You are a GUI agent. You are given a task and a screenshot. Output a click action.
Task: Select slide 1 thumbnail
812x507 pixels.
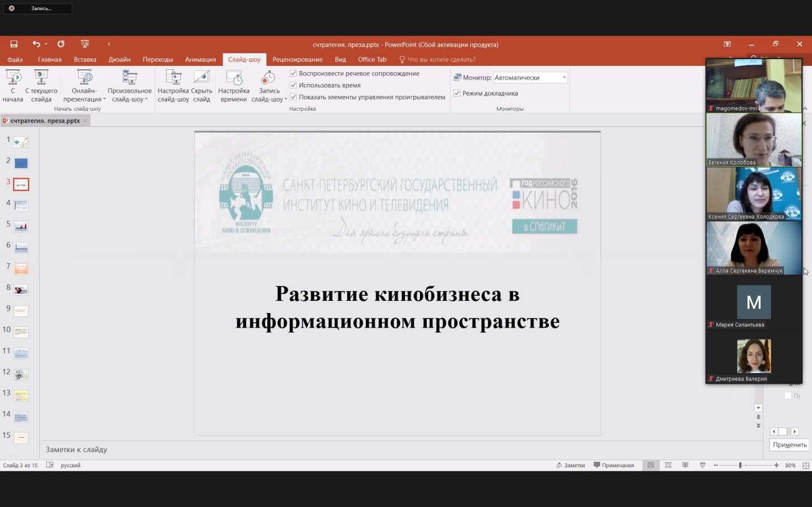[21, 142]
